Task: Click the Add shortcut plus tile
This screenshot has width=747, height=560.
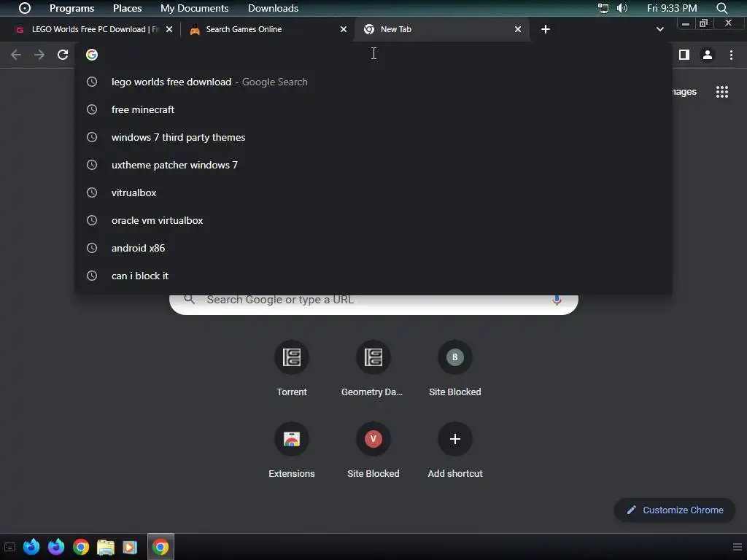Action: pyautogui.click(x=455, y=450)
